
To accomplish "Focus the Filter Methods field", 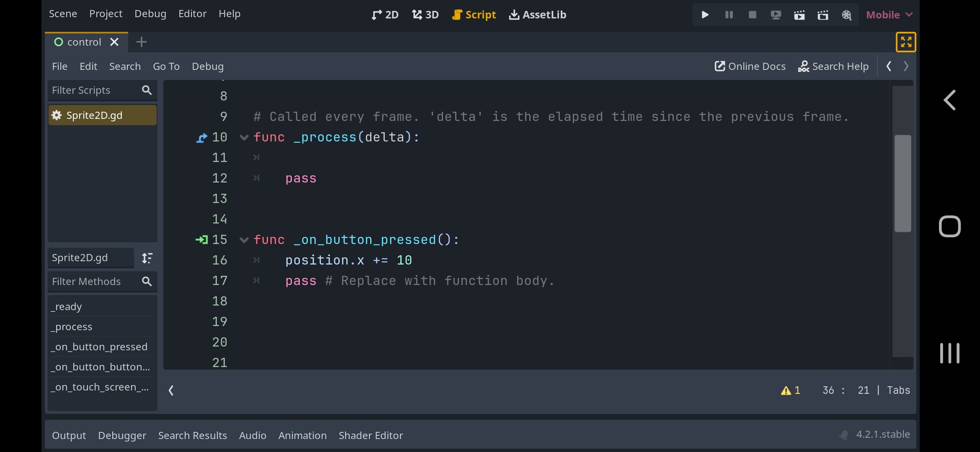I will [x=103, y=282].
